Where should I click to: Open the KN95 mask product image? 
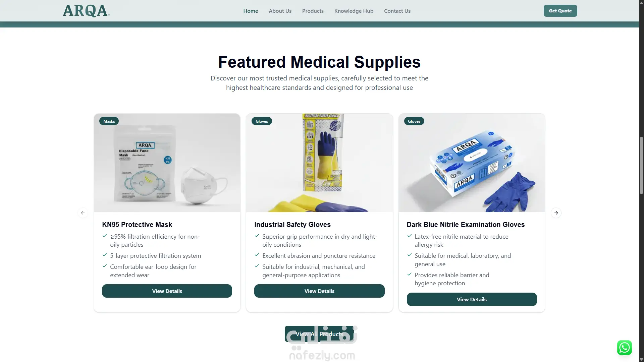click(167, 163)
